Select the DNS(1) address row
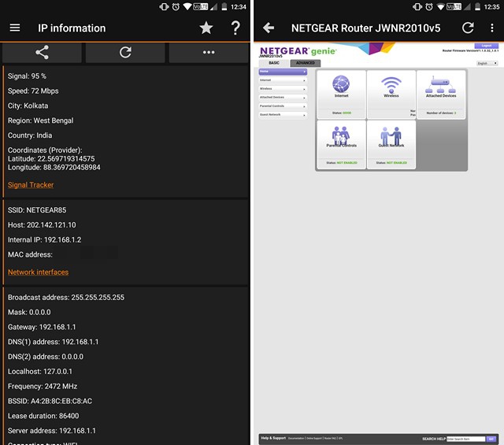This screenshot has width=504, height=445. pos(53,342)
